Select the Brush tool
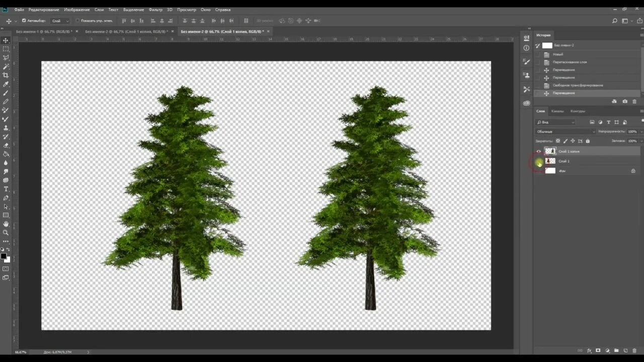Screen dimensions: 644x362 pos(6,93)
